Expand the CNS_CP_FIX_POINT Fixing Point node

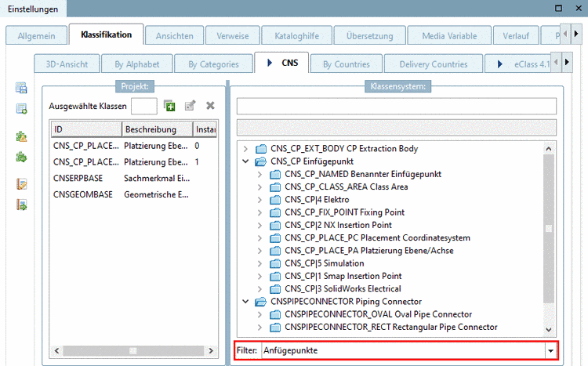click(260, 212)
